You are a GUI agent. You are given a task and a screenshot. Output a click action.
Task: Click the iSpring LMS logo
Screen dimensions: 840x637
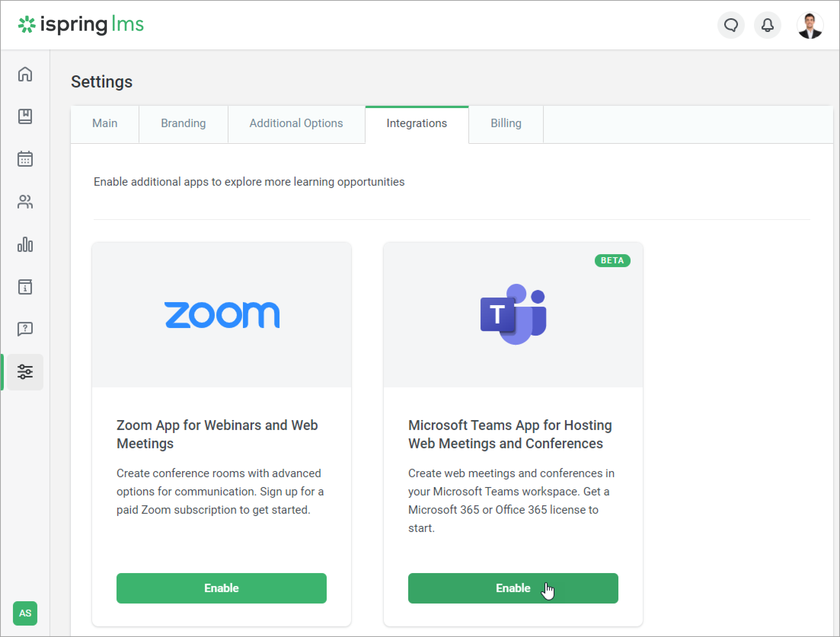point(81,25)
